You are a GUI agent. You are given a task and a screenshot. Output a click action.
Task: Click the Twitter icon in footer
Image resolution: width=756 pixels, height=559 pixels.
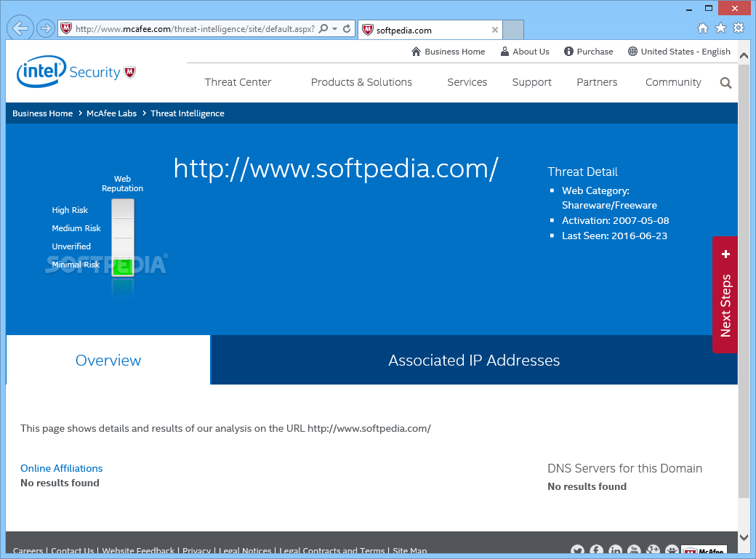point(577,550)
